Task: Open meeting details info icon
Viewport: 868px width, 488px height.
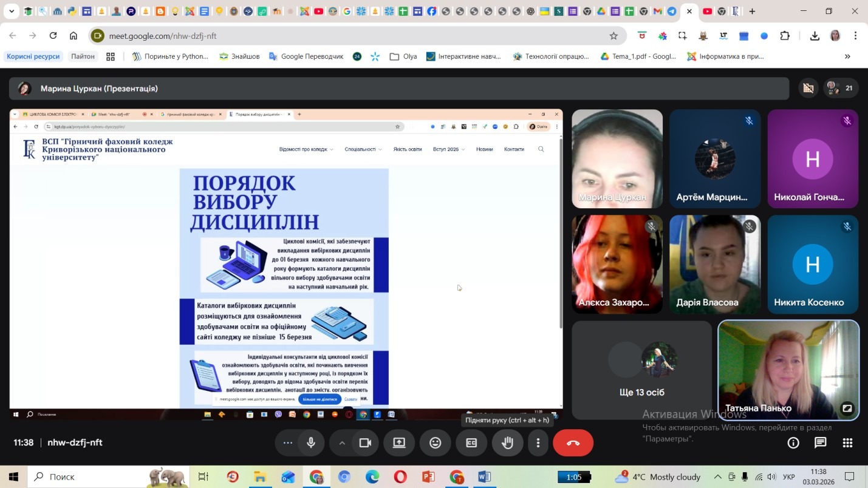Action: click(x=793, y=443)
